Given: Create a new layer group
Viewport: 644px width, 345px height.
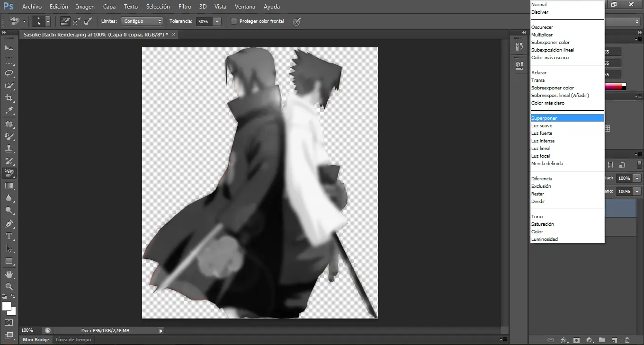Looking at the screenshot, I should (602, 340).
